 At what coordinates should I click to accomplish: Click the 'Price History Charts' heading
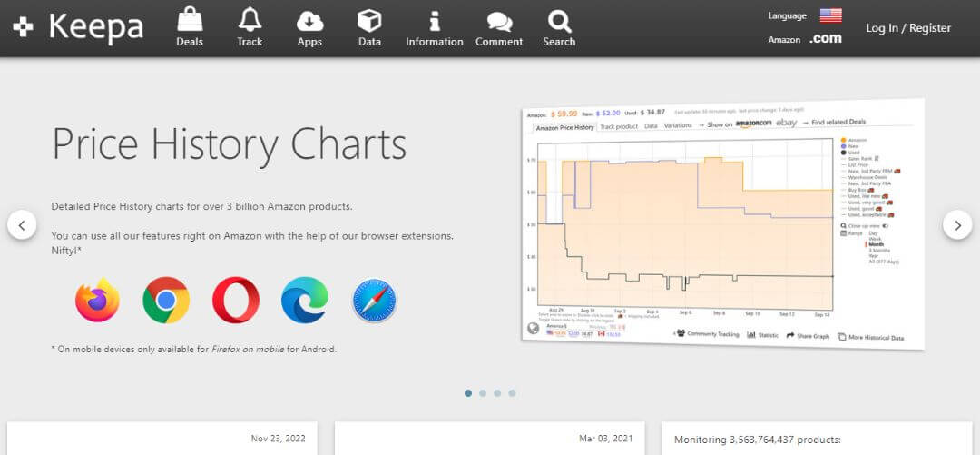[x=229, y=144]
